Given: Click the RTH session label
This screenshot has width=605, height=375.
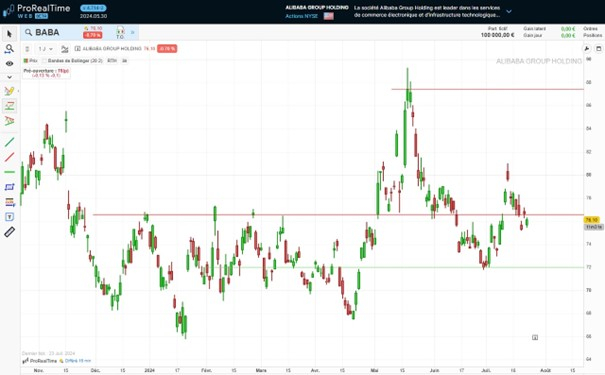Looking at the screenshot, I should click(x=112, y=61).
